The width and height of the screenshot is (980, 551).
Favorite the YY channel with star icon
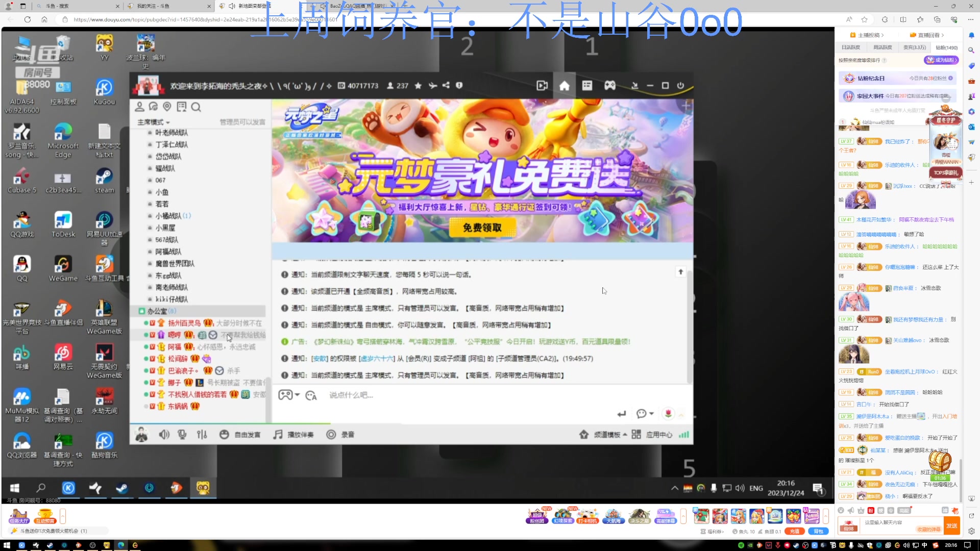418,86
